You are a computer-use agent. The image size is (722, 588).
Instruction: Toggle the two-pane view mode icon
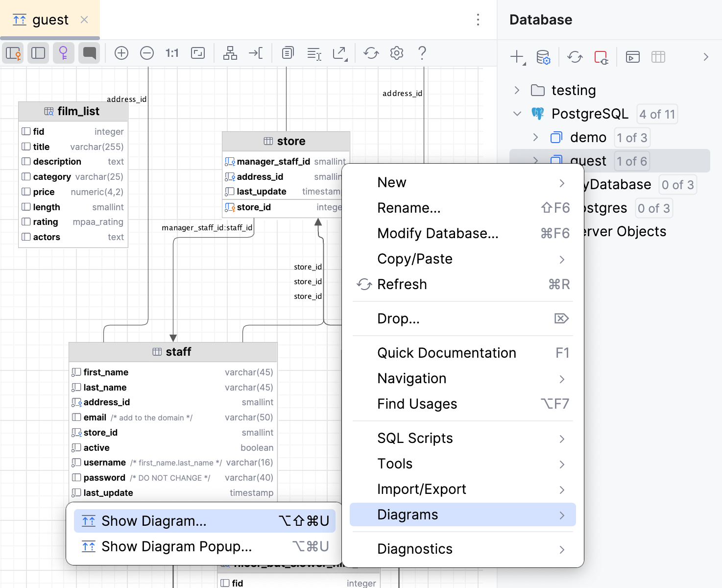tap(38, 53)
